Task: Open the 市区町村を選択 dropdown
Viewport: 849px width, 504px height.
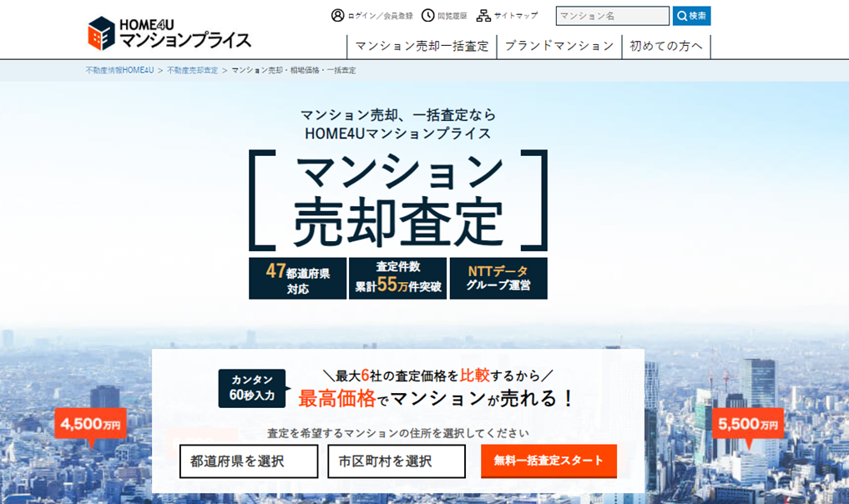Action: [x=397, y=461]
